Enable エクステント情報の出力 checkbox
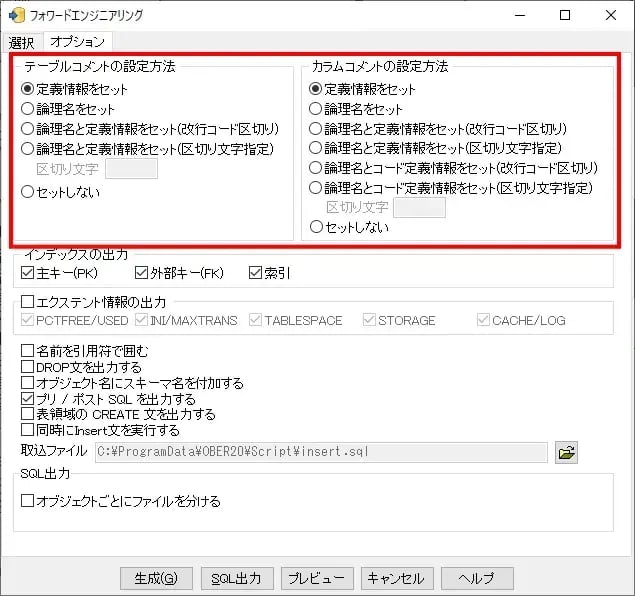 (x=28, y=301)
